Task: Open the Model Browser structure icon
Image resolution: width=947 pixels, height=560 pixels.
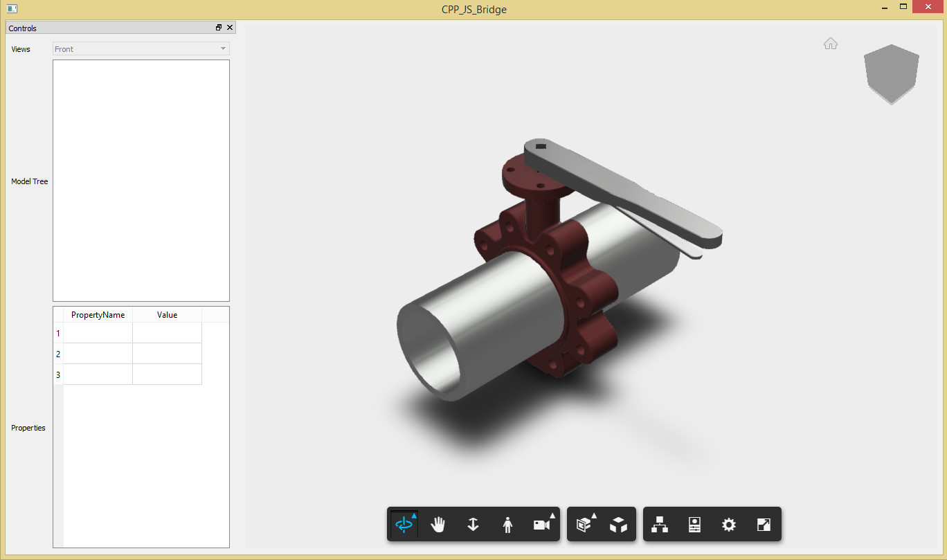Action: pos(660,525)
